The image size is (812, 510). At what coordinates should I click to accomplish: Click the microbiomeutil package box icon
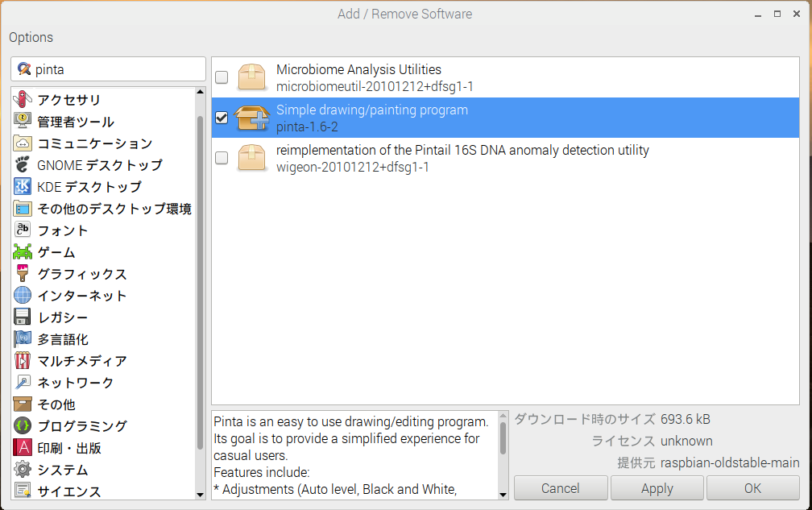(251, 77)
